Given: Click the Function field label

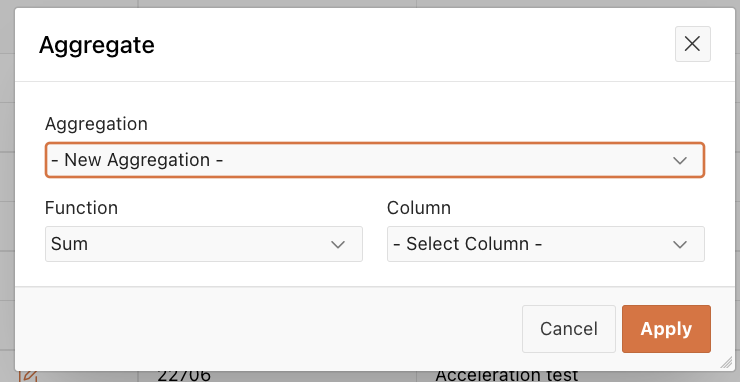Looking at the screenshot, I should [81, 208].
